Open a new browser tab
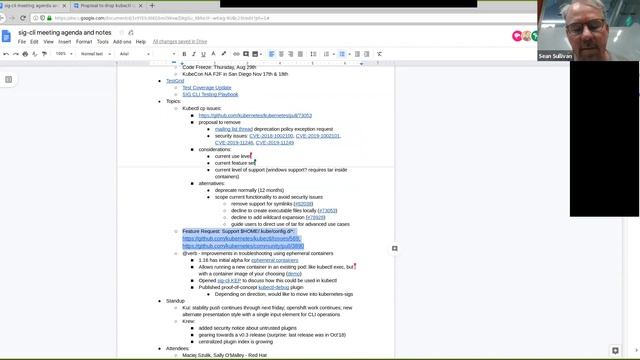The image size is (640, 360). tap(152, 6)
